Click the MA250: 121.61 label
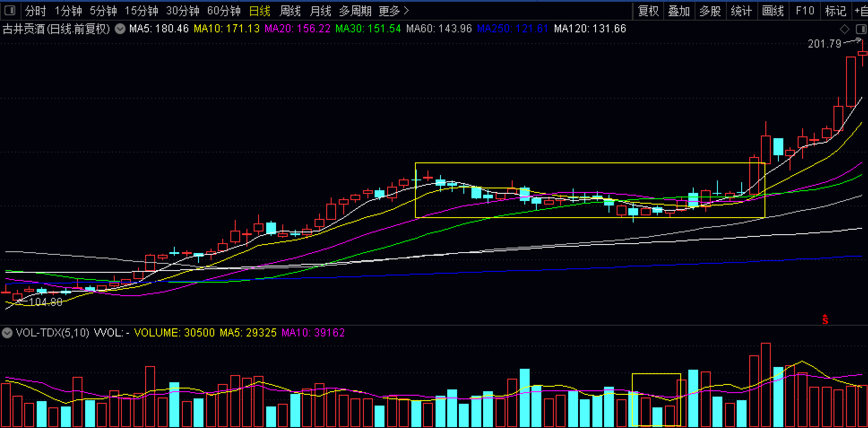 [513, 29]
